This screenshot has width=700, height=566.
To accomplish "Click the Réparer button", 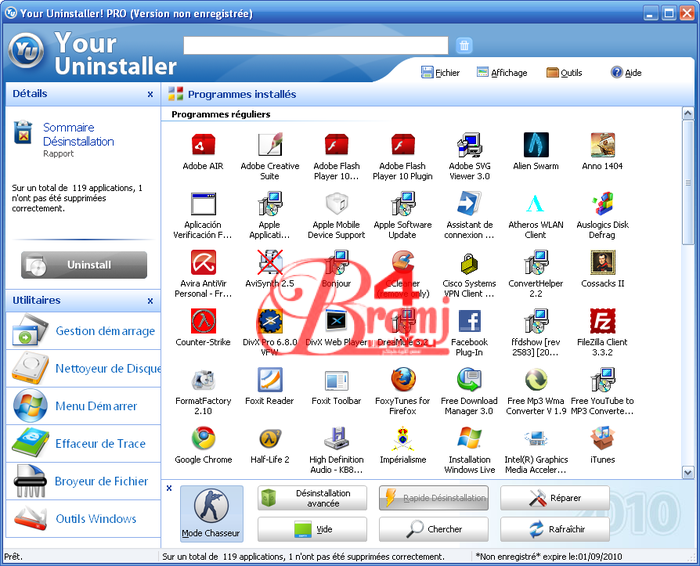I will 555,498.
